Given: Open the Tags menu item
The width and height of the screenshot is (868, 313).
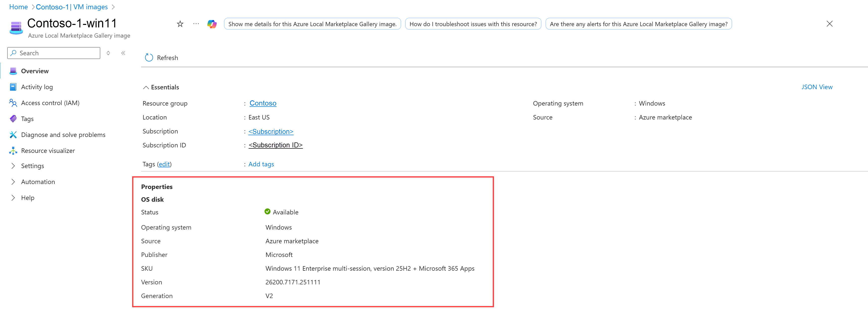Looking at the screenshot, I should [27, 119].
